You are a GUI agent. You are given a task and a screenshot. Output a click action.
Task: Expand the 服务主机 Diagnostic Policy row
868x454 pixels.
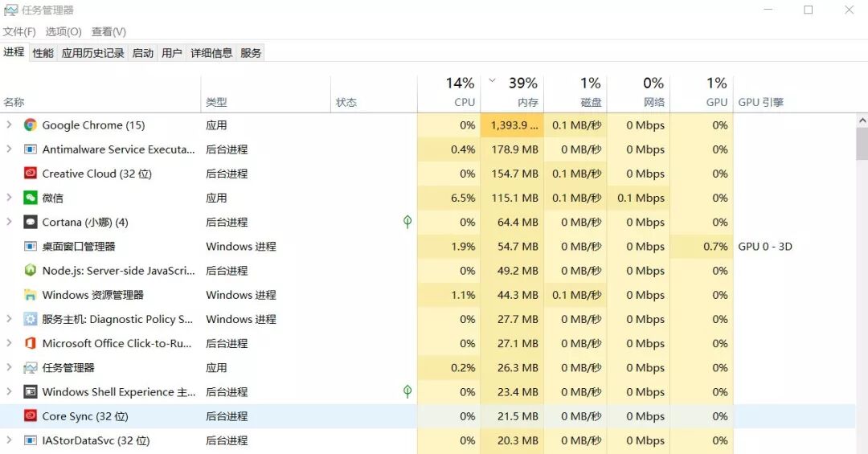coord(9,319)
